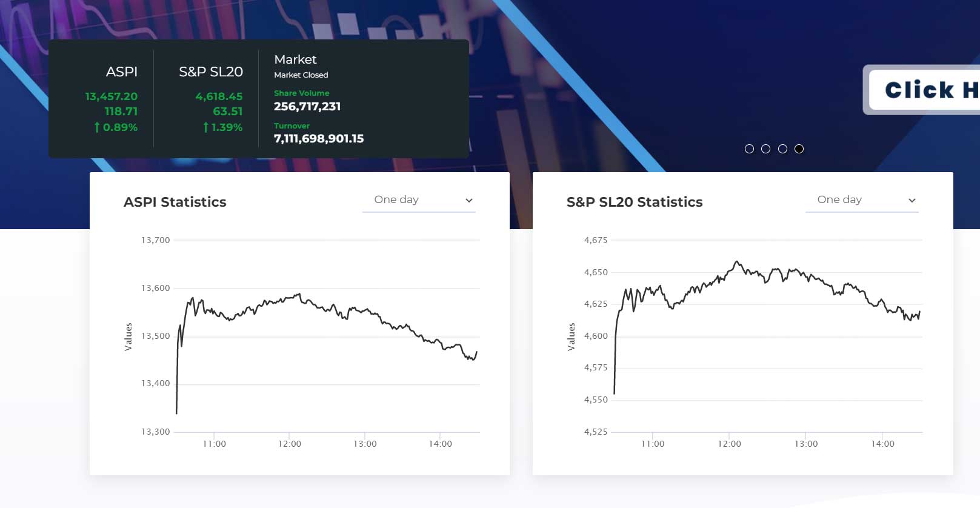Click the ASPI up-arrow percentage change icon
This screenshot has width=980, height=508.
click(x=97, y=127)
